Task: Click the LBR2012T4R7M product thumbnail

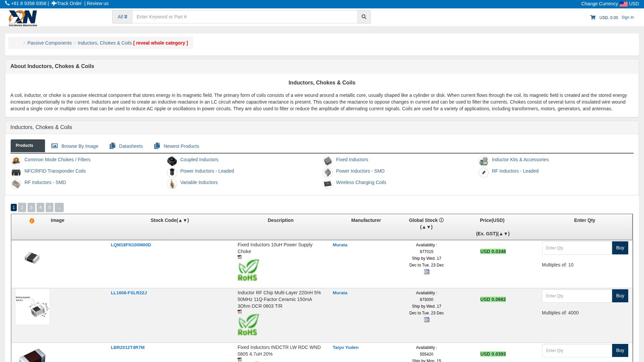Action: pos(32,355)
